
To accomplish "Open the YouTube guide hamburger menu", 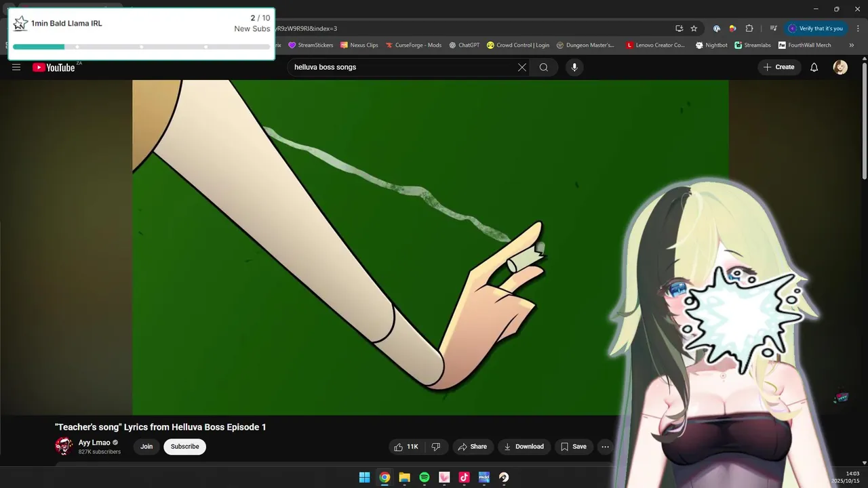I will point(16,67).
